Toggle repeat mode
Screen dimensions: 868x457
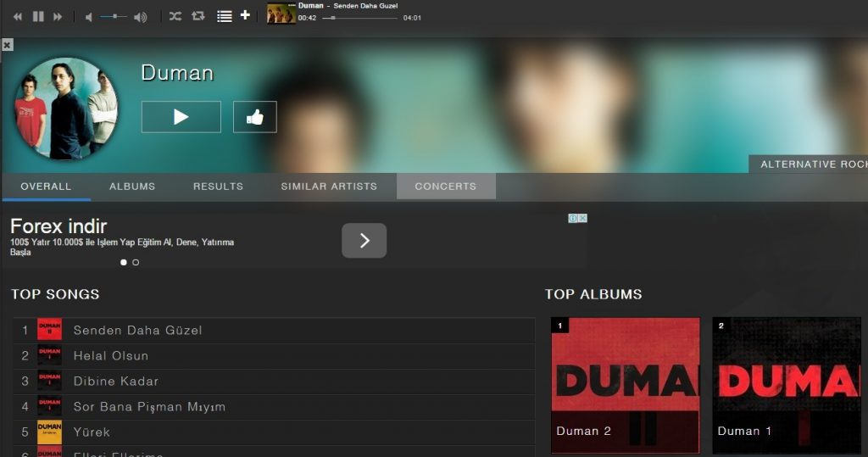pyautogui.click(x=198, y=16)
